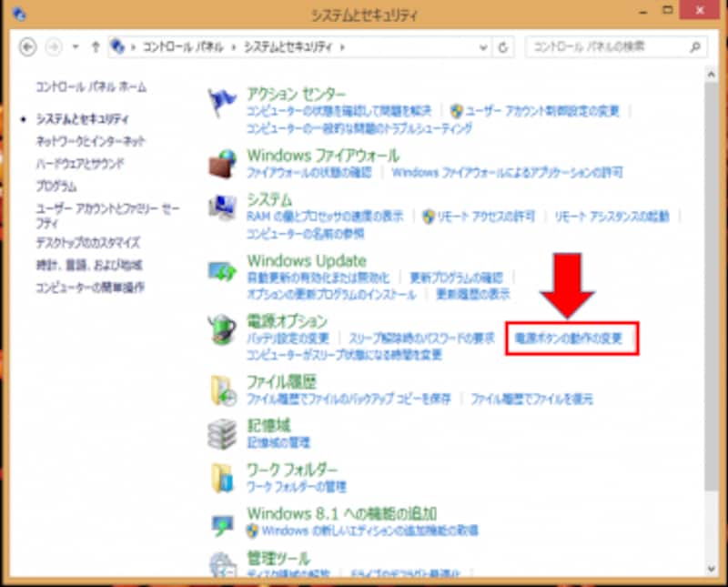The image size is (728, 587).
Task: Click the scrollbar down arrow
Action: pos(712,569)
